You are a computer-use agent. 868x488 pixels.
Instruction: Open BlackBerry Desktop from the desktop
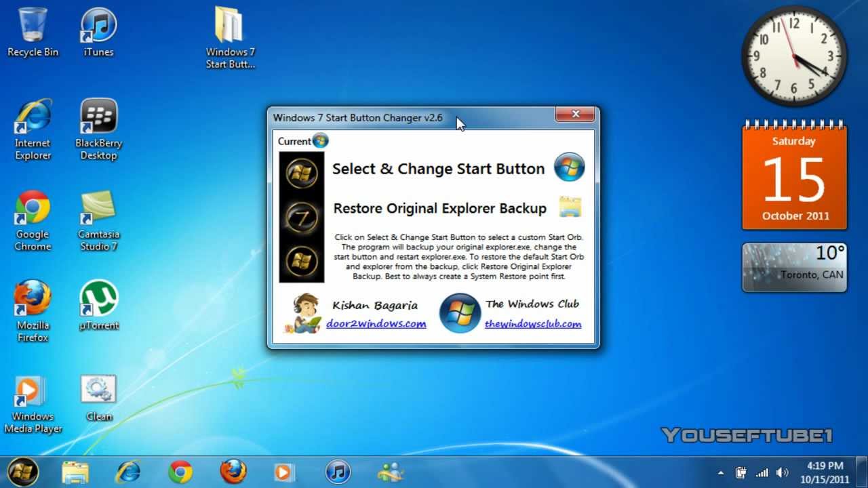point(98,115)
